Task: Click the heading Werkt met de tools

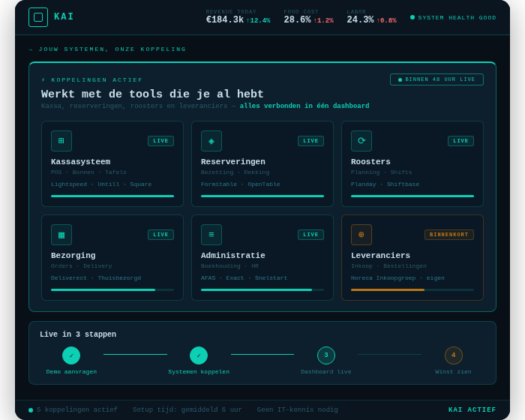Action: 152,94
